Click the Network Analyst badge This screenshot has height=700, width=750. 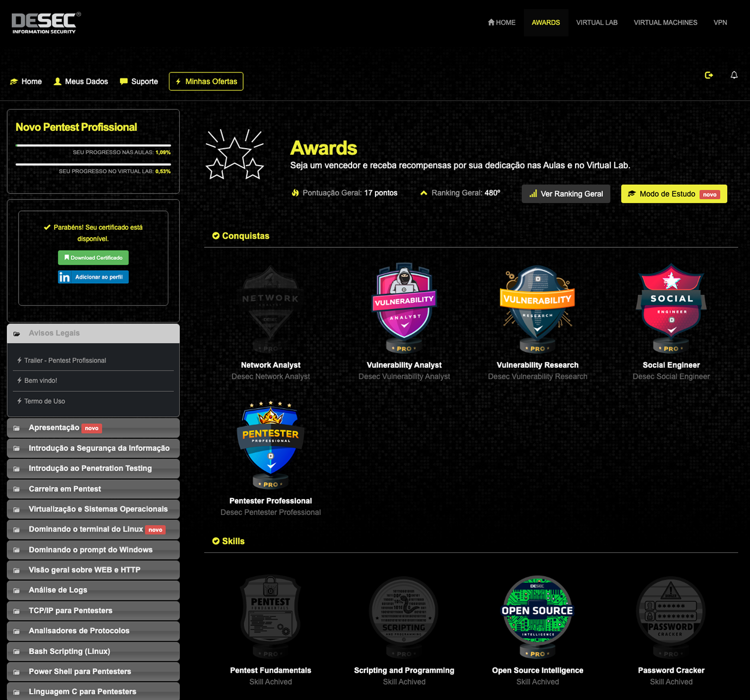[271, 309]
